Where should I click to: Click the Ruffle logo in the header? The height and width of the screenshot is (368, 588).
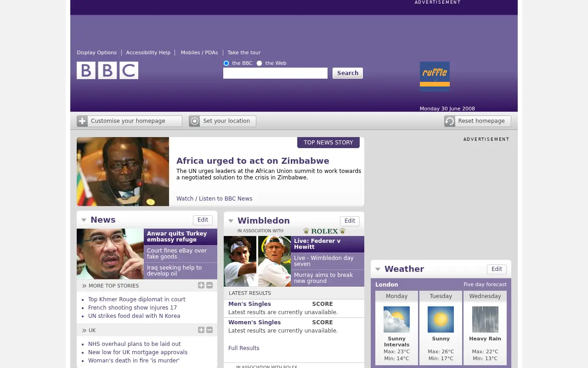pyautogui.click(x=435, y=76)
